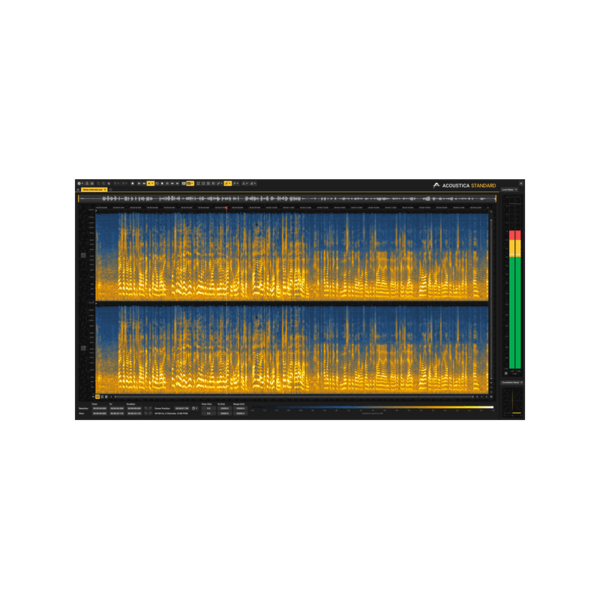Adjust the spectrogram color range gradient slider
The image size is (600, 600).
click(372, 407)
